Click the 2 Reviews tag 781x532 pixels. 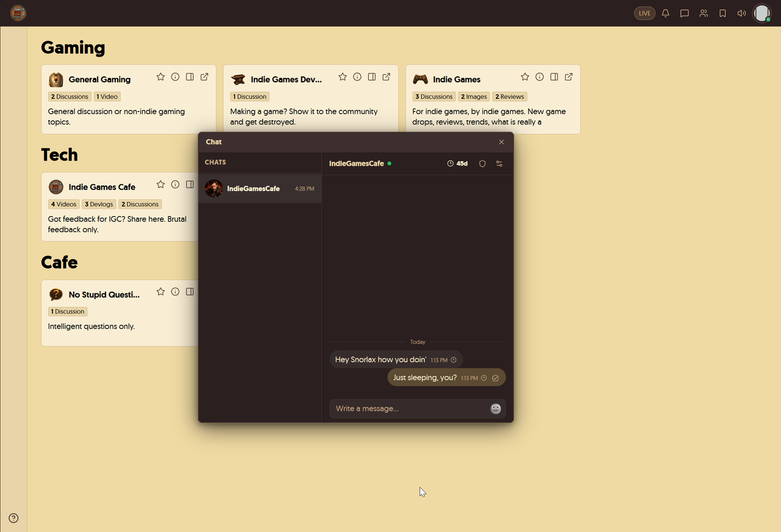click(x=509, y=96)
